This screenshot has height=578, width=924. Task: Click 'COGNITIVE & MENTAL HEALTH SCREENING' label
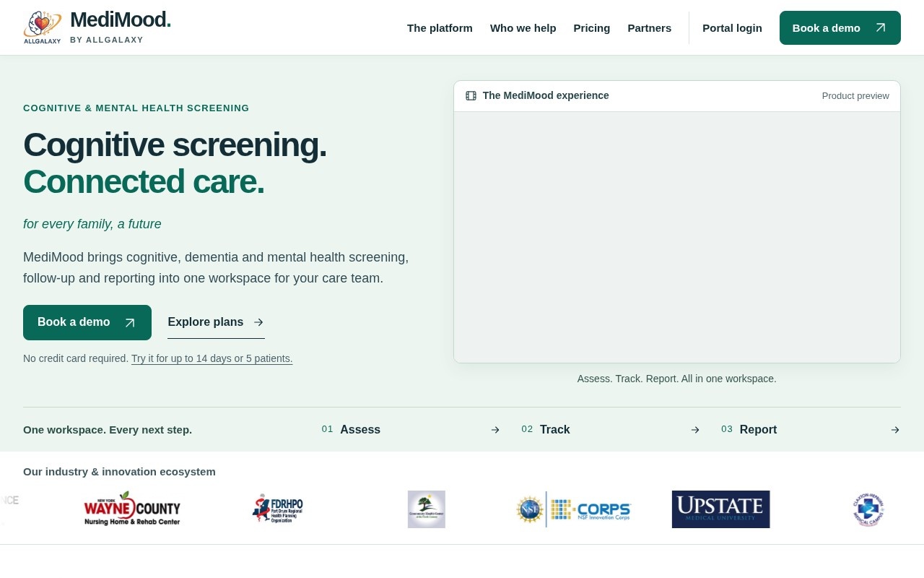point(136,108)
